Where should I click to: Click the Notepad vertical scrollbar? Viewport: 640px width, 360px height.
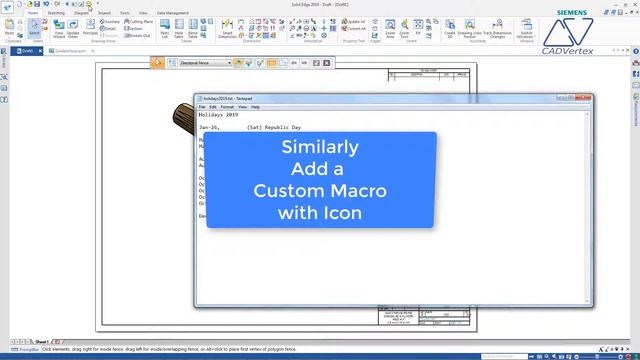[x=587, y=207]
